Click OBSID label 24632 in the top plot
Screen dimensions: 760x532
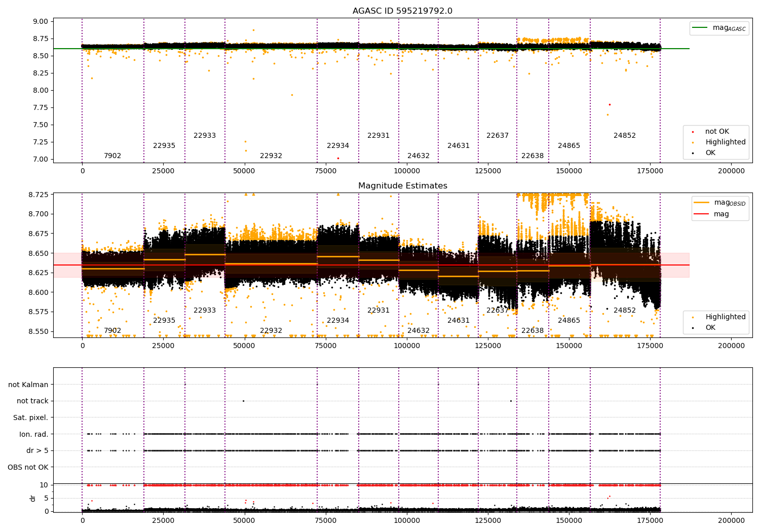[x=419, y=156]
